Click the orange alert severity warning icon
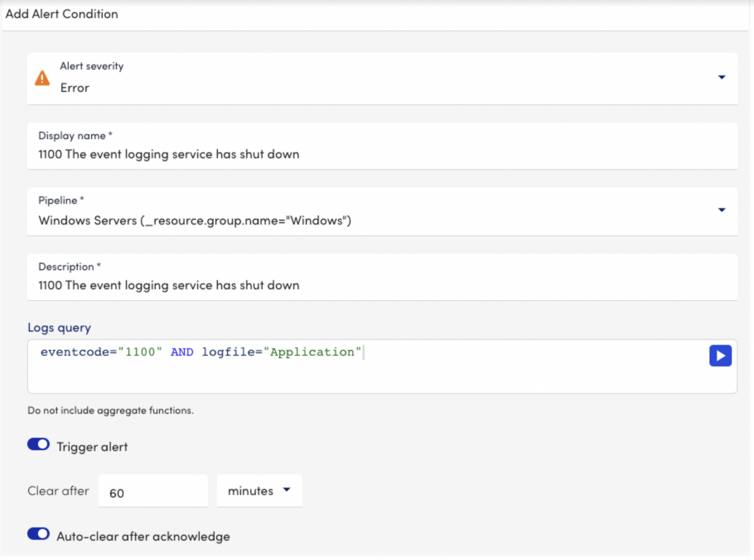The width and height of the screenshot is (754, 560). pyautogui.click(x=42, y=78)
